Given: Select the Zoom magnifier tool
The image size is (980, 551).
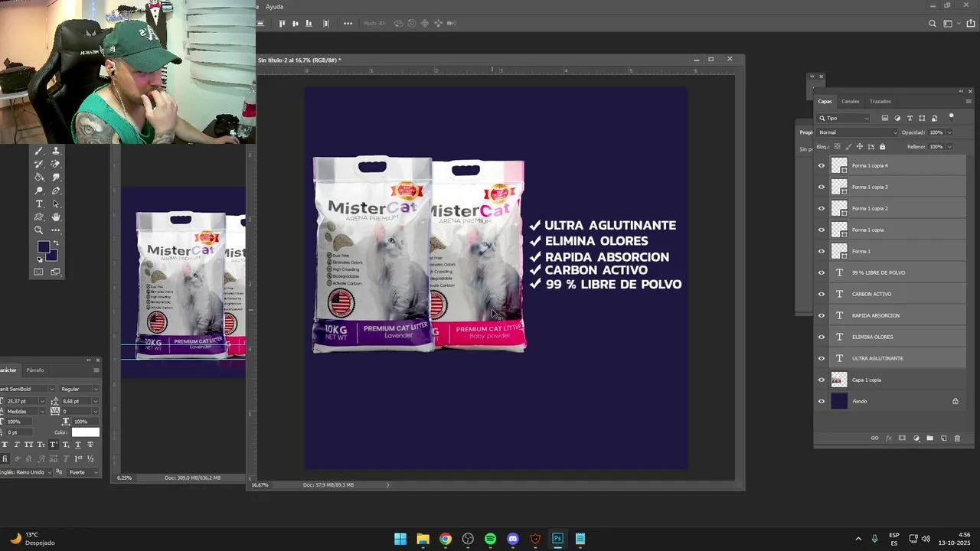Looking at the screenshot, I should pyautogui.click(x=39, y=230).
